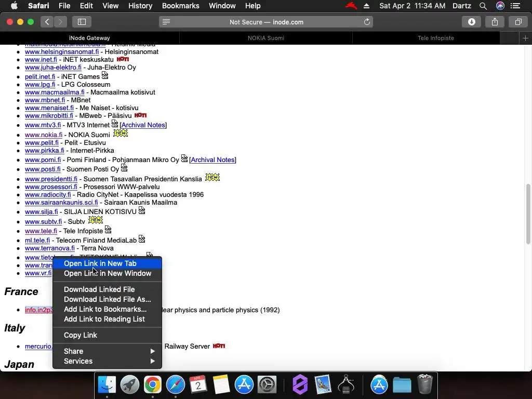Open Calendar from the Dock

198,385
